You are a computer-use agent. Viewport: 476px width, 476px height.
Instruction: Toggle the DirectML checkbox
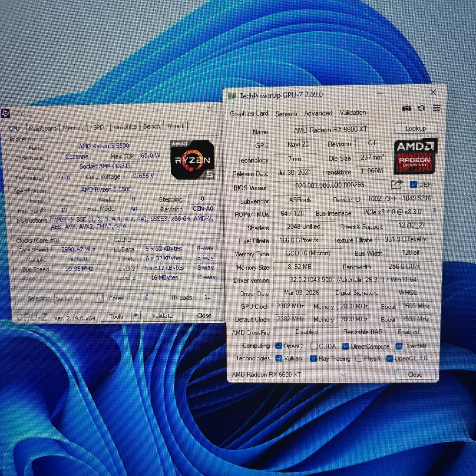click(399, 346)
